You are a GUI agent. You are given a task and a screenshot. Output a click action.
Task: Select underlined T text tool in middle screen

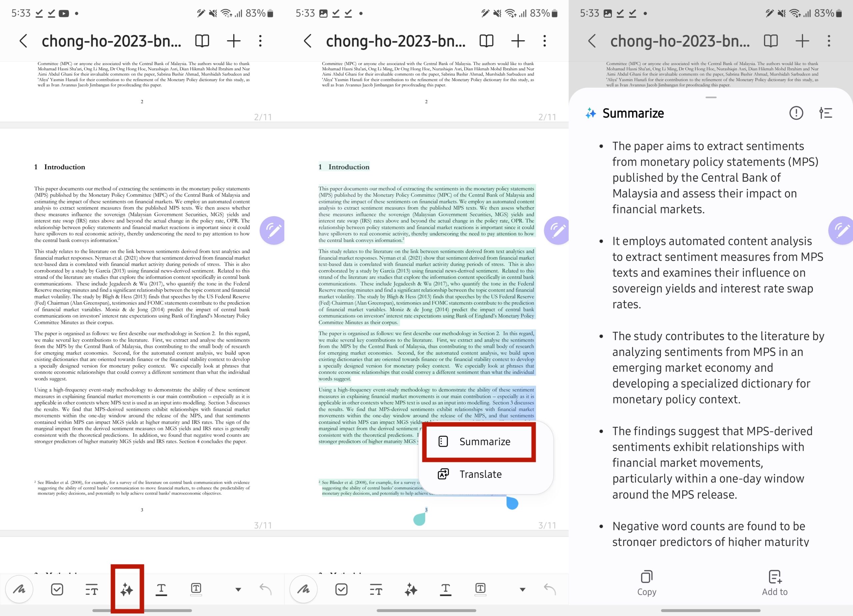pyautogui.click(x=446, y=589)
